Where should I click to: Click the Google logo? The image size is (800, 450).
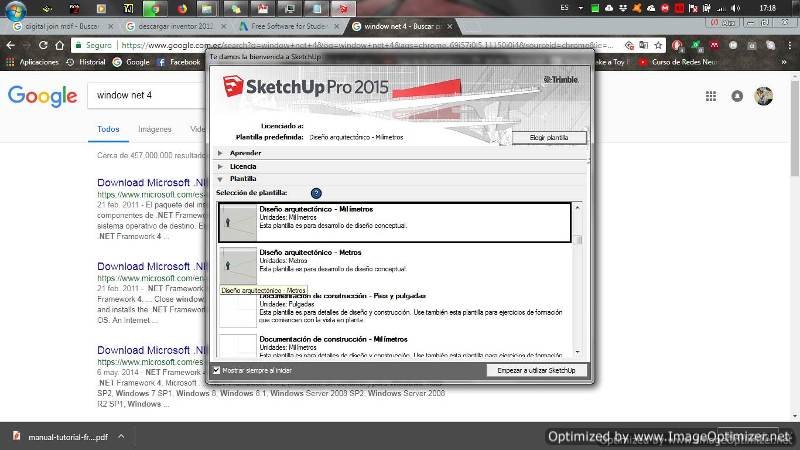pyautogui.click(x=43, y=96)
